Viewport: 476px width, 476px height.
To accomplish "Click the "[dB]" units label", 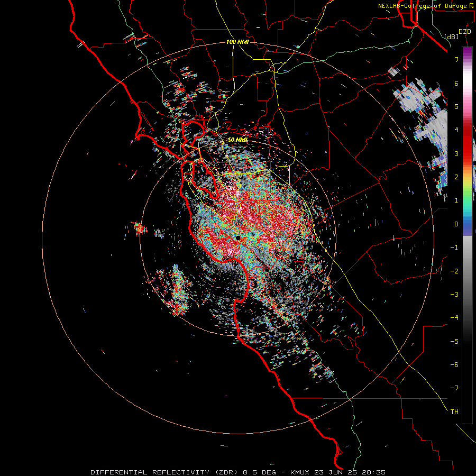I will (451, 36).
